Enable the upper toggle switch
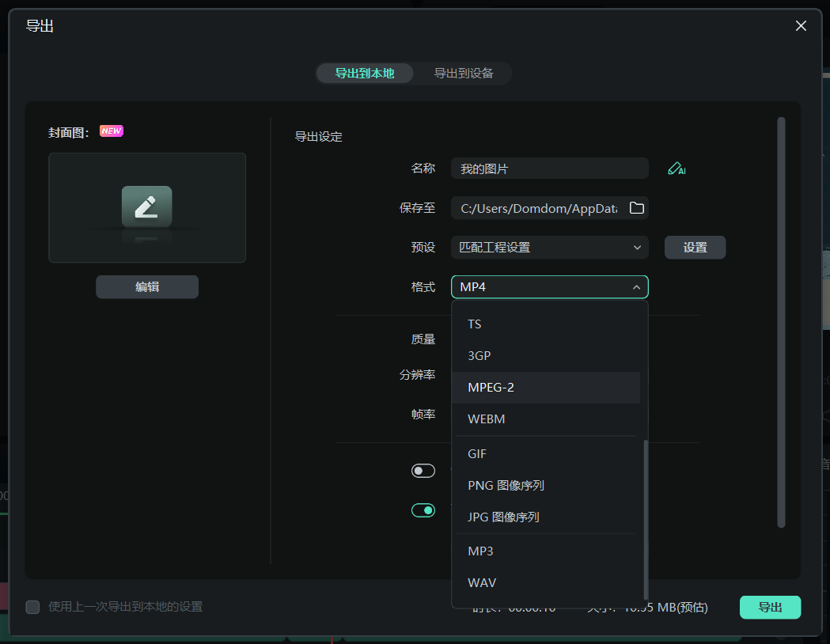Image resolution: width=830 pixels, height=644 pixels. (x=423, y=470)
